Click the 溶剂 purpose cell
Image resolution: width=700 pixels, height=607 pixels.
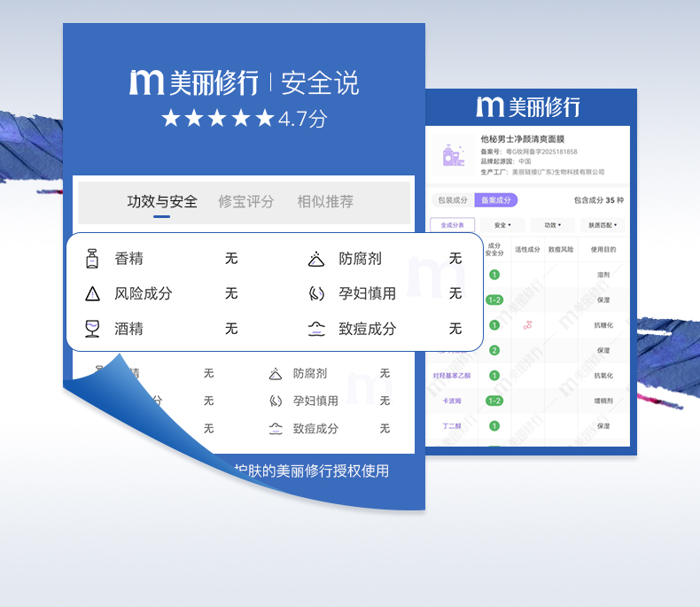(603, 275)
